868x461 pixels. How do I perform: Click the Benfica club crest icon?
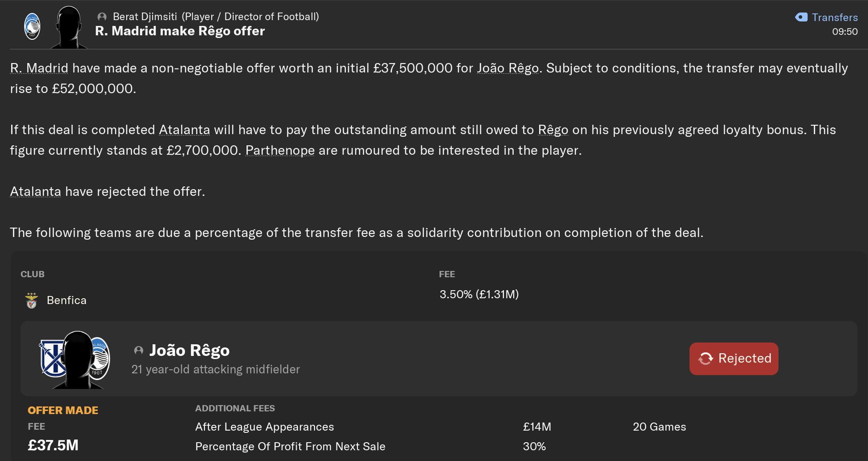click(x=31, y=300)
